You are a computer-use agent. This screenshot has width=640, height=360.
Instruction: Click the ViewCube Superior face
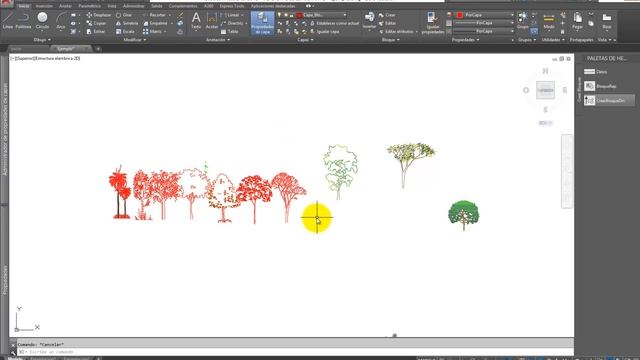tap(545, 90)
